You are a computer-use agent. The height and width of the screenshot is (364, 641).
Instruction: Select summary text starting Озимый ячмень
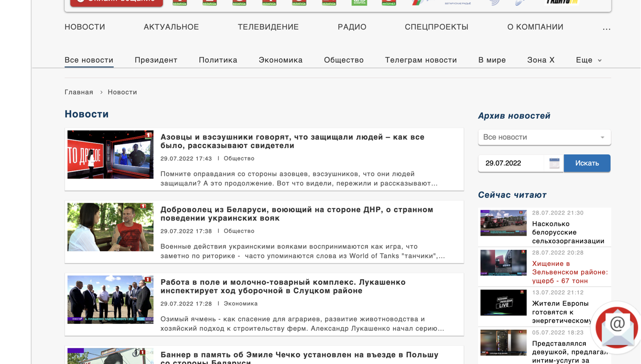point(302,324)
